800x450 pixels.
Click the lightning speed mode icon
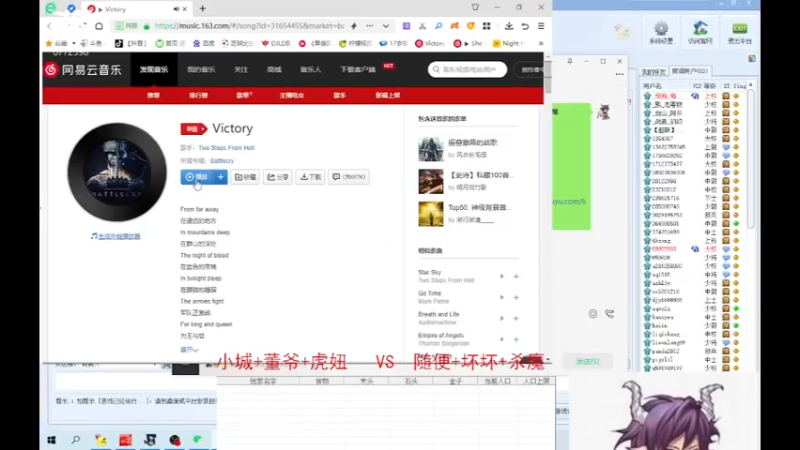tap(354, 26)
